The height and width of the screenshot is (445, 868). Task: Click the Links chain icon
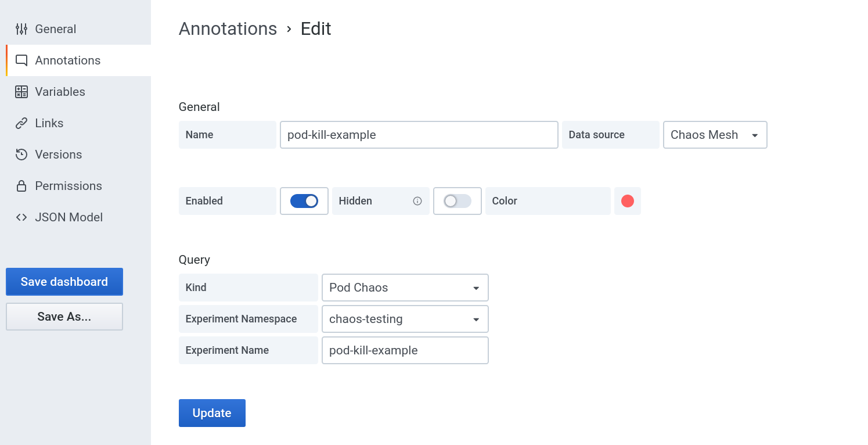(21, 123)
